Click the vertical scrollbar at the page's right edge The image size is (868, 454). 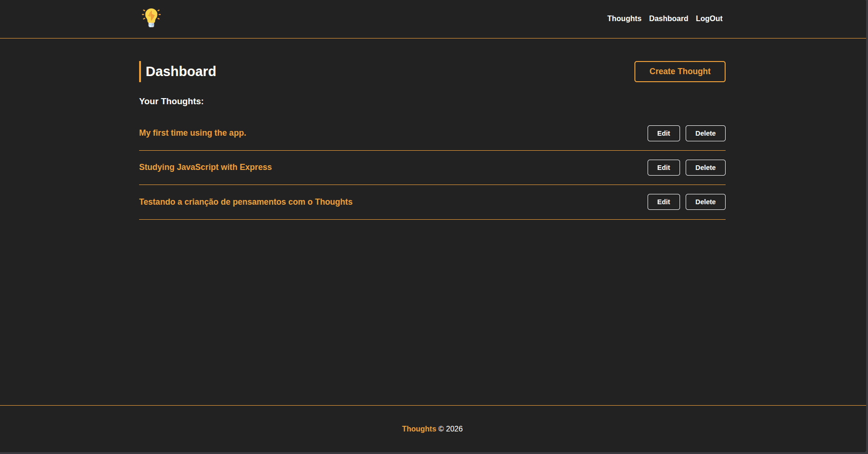click(867, 225)
